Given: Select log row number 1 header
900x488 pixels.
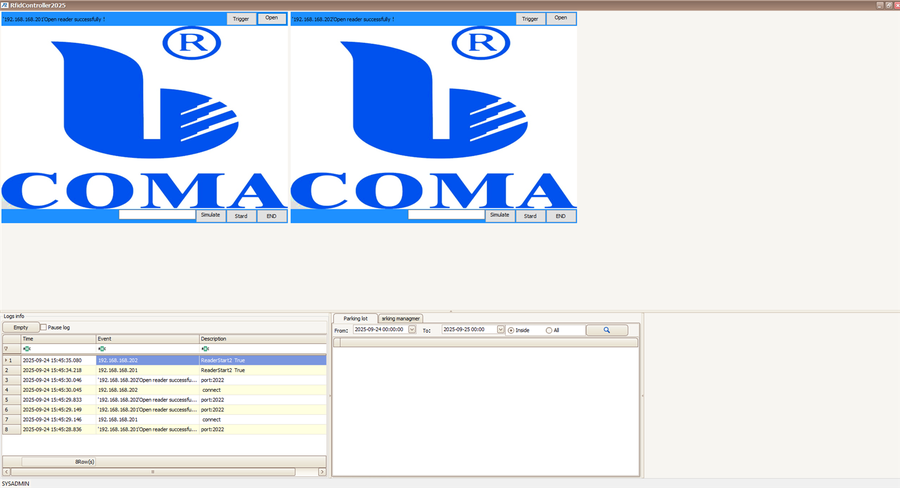Looking at the screenshot, I should pyautogui.click(x=11, y=361).
